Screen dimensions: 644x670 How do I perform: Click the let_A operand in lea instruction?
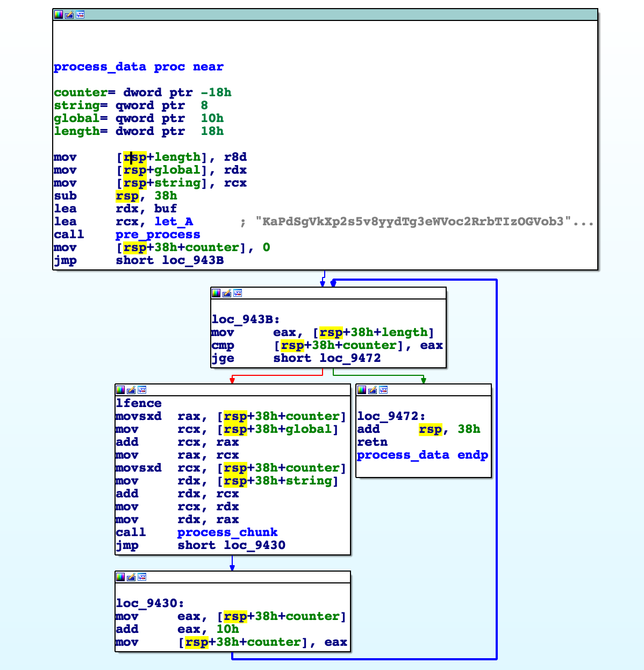point(174,222)
